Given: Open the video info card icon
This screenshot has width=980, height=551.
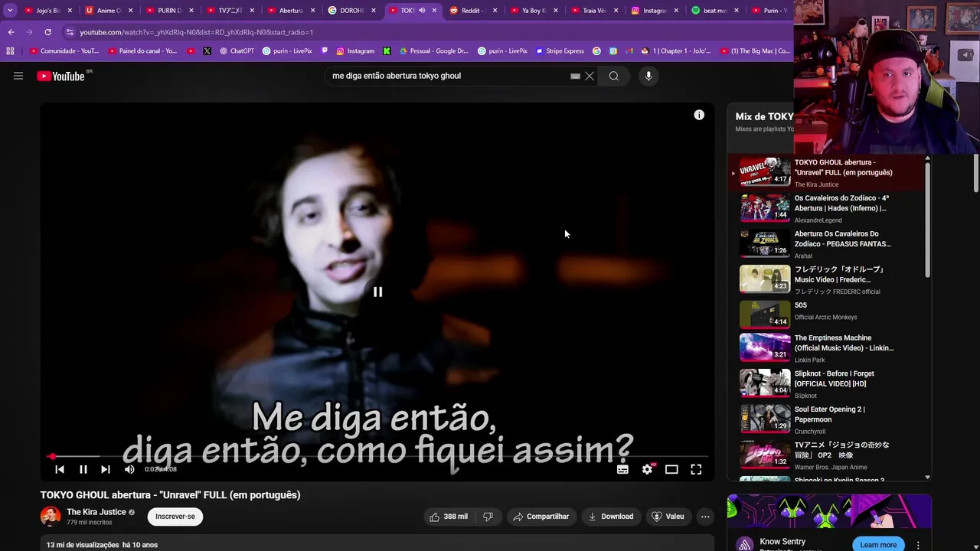Looking at the screenshot, I should [x=699, y=115].
